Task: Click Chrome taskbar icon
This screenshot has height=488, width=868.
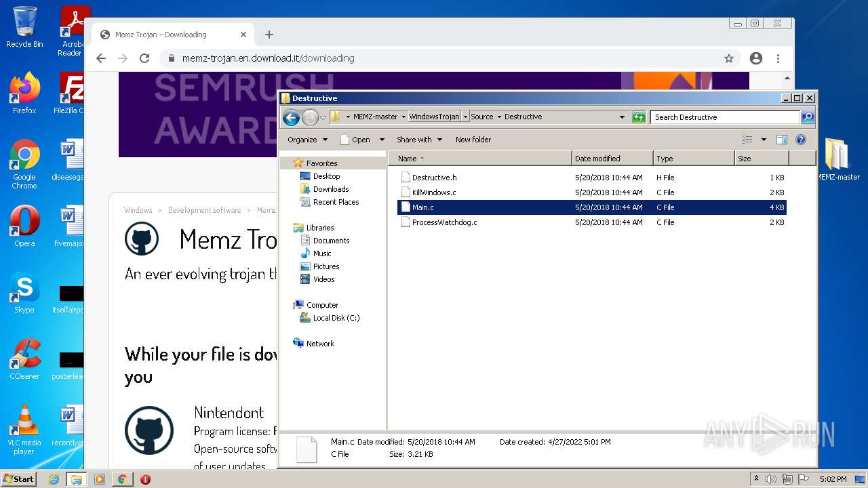Action: coord(122,479)
